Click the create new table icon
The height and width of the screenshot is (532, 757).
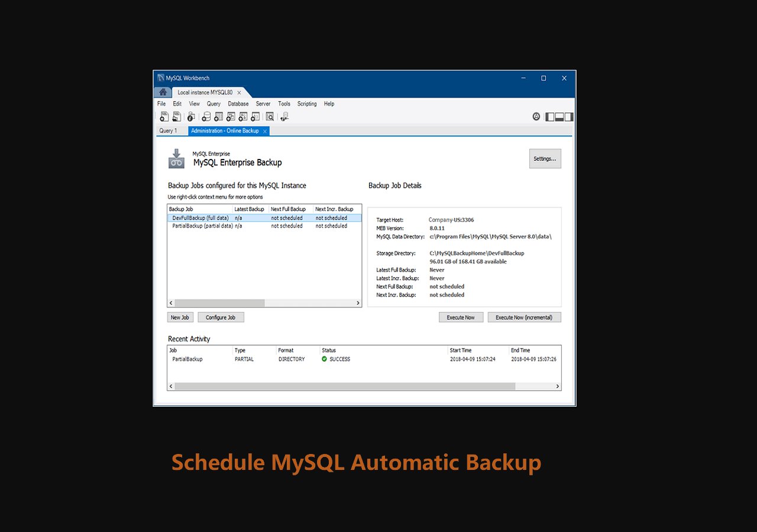(218, 116)
